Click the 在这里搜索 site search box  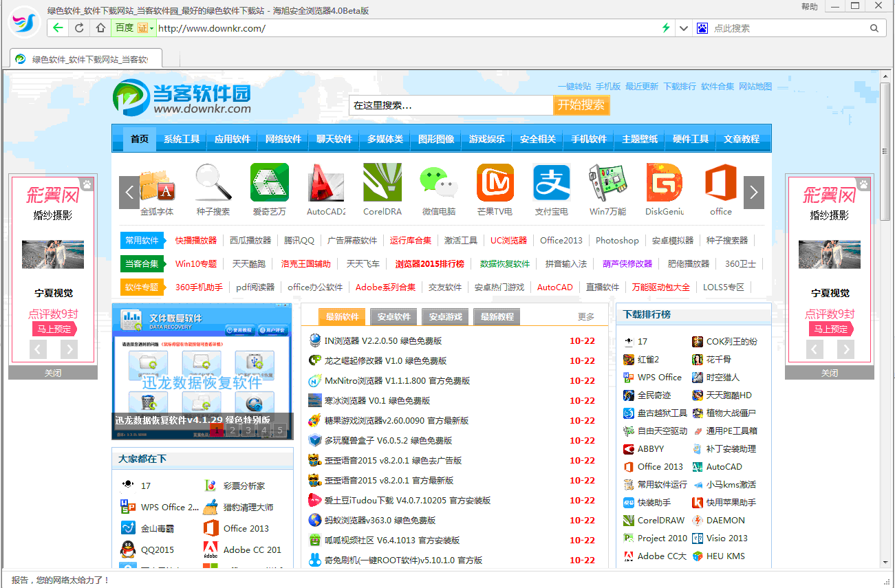pyautogui.click(x=451, y=105)
